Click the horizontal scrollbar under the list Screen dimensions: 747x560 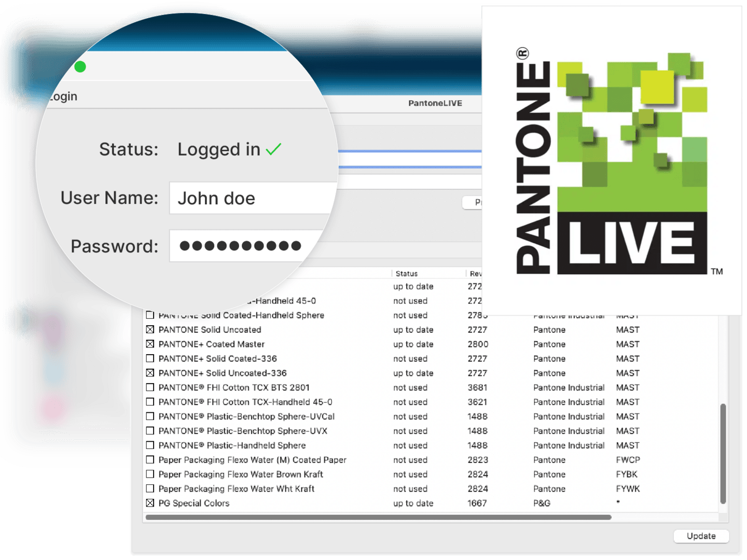[379, 517]
